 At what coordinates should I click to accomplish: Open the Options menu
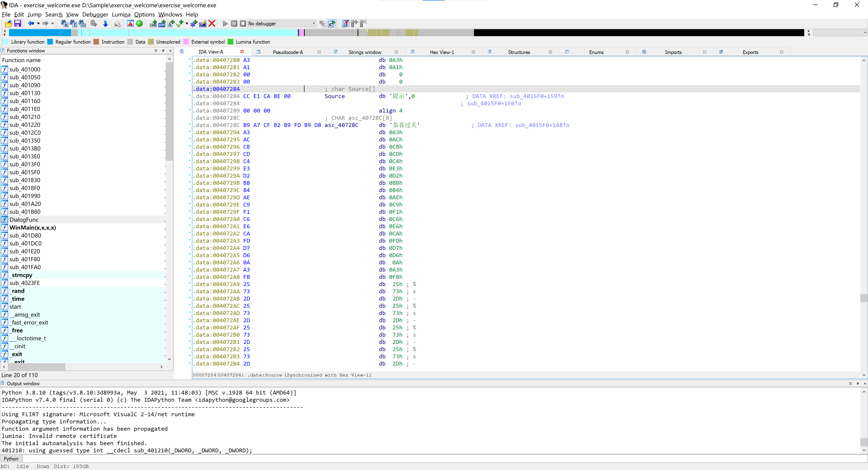tap(145, 14)
